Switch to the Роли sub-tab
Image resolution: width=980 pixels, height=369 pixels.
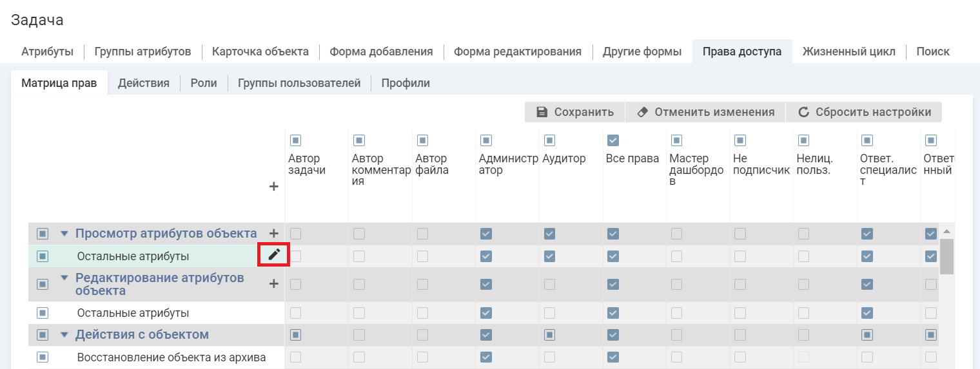[x=204, y=83]
